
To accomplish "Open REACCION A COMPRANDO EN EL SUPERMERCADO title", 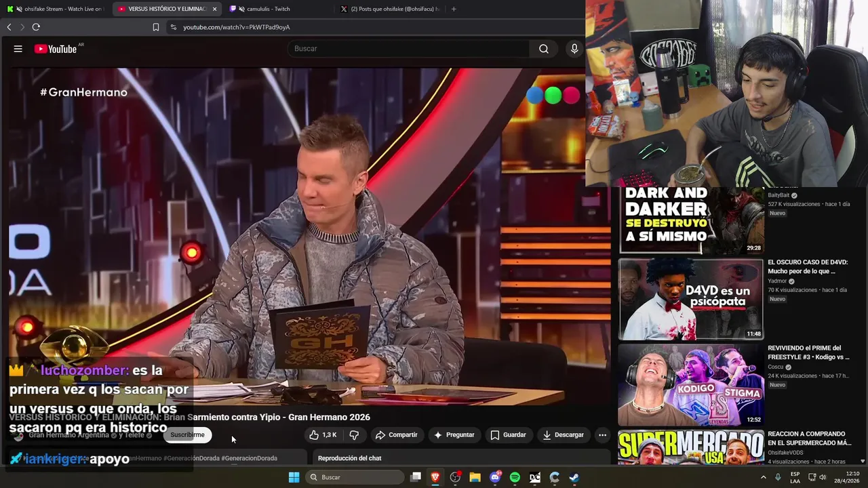I will [x=810, y=439].
